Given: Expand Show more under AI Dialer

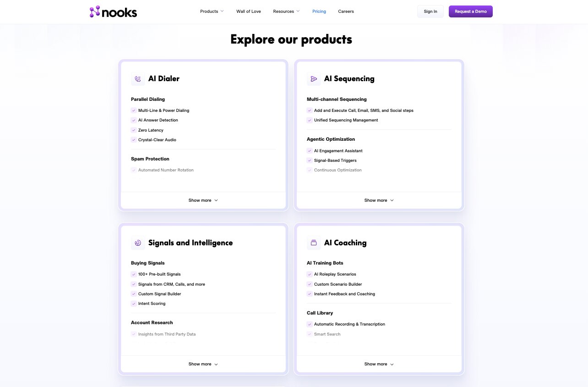Looking at the screenshot, I should (x=203, y=200).
